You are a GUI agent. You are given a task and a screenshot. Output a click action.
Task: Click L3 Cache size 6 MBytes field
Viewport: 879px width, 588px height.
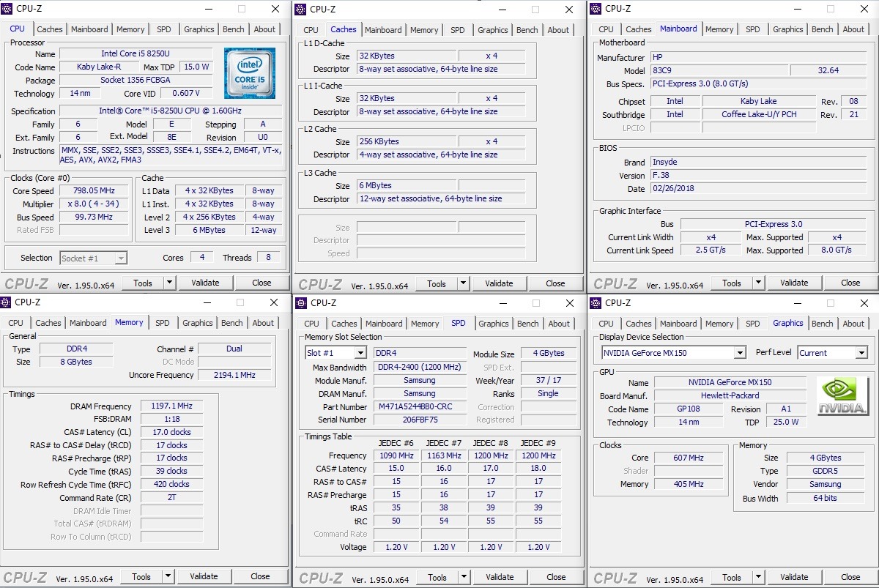pyautogui.click(x=407, y=185)
